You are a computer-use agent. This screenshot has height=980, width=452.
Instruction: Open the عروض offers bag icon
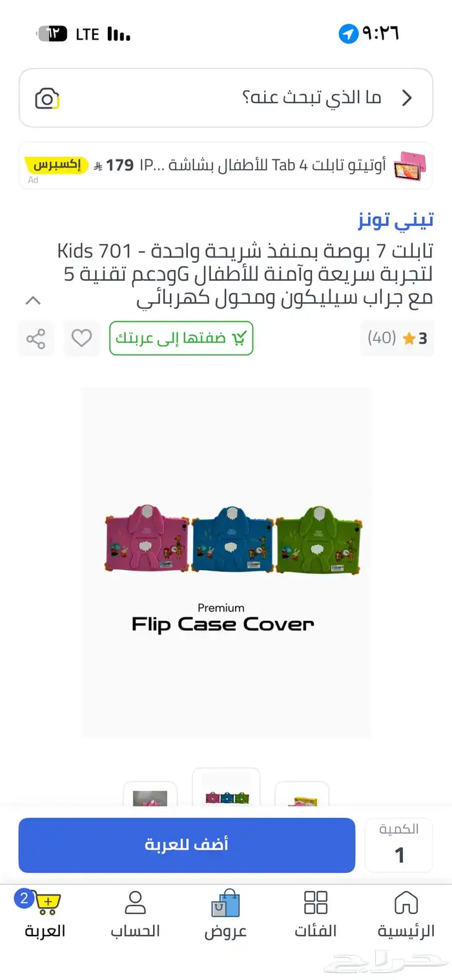pos(225,903)
